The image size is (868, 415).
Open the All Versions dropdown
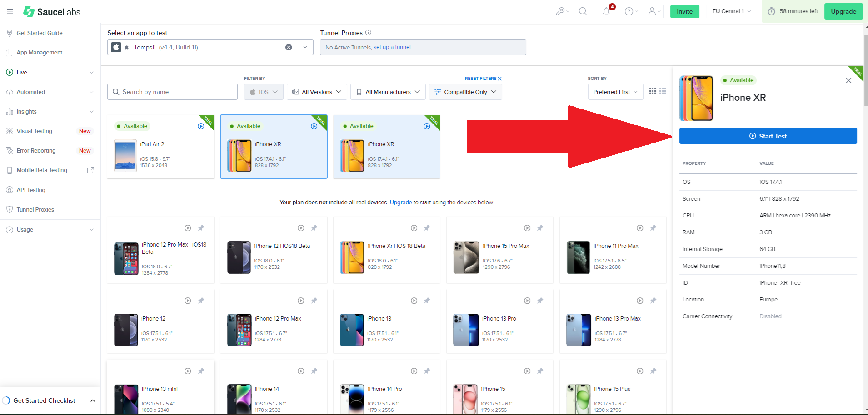click(x=317, y=92)
